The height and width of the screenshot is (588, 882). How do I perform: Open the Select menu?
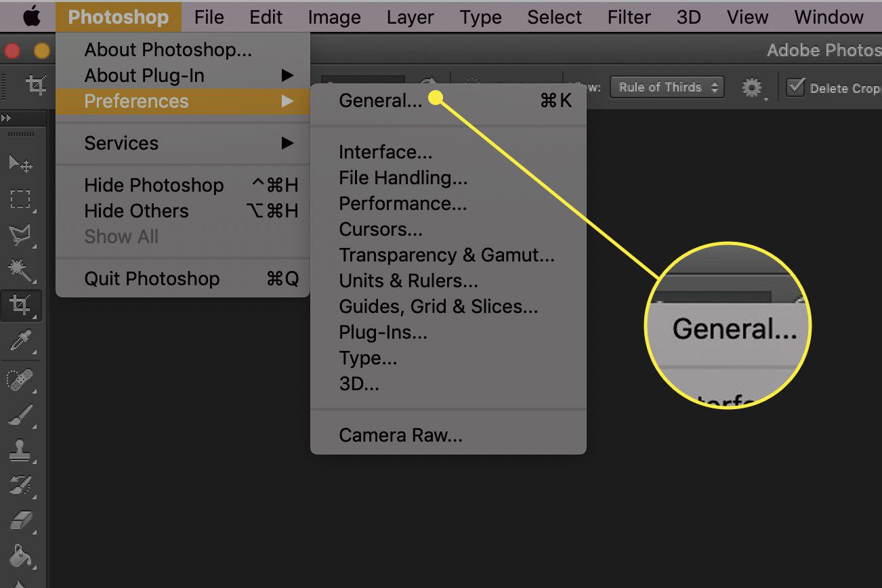555,17
